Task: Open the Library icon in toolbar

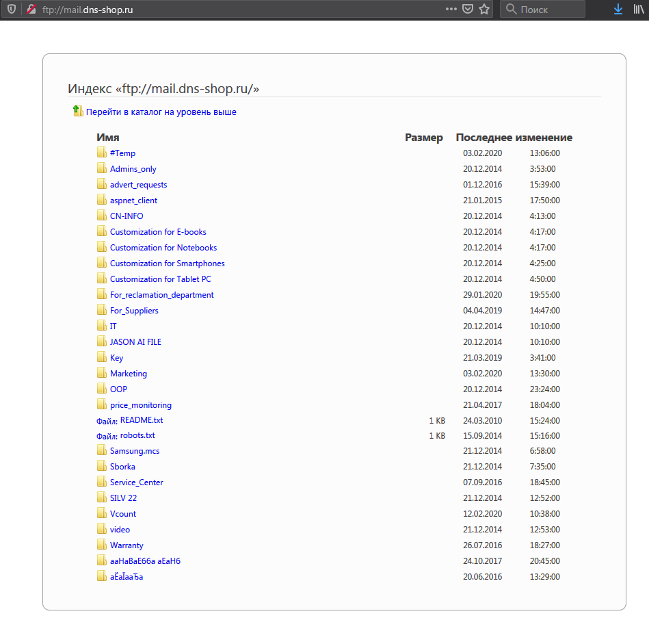Action: pyautogui.click(x=639, y=9)
